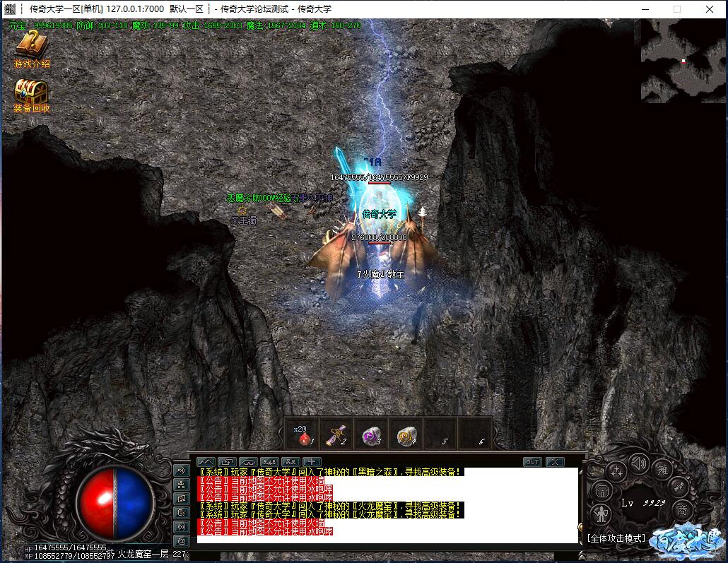Click the second chat toolbar button with arrow
728x563 pixels.
[x=227, y=462]
